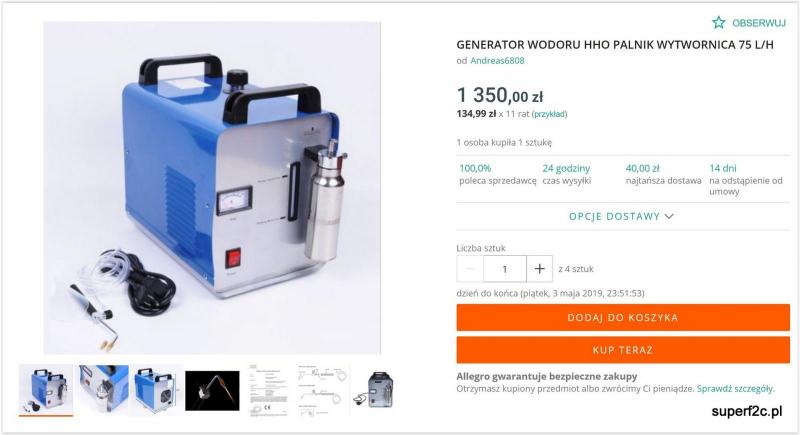
Task: Click the Obserwuj star icon
Action: 718,22
